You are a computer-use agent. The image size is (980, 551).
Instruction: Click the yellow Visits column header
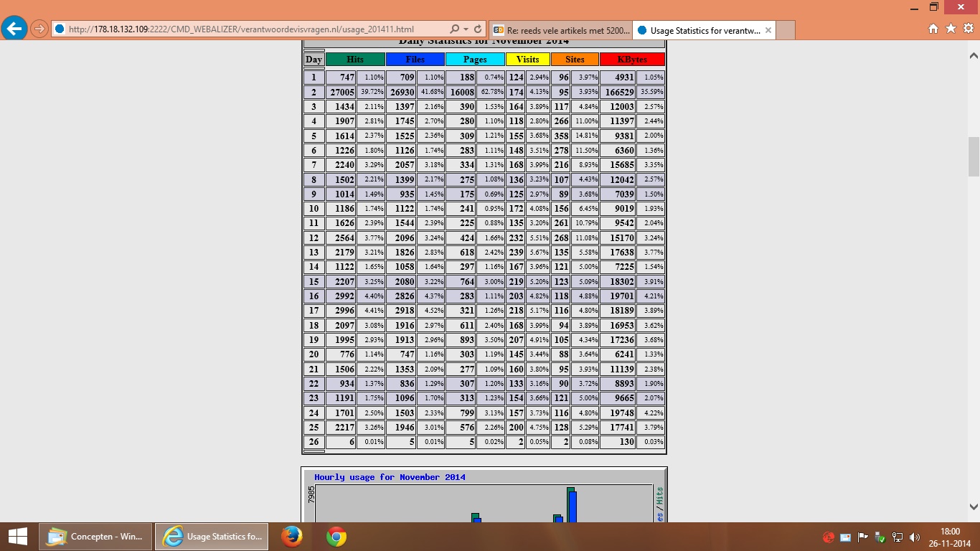(528, 60)
